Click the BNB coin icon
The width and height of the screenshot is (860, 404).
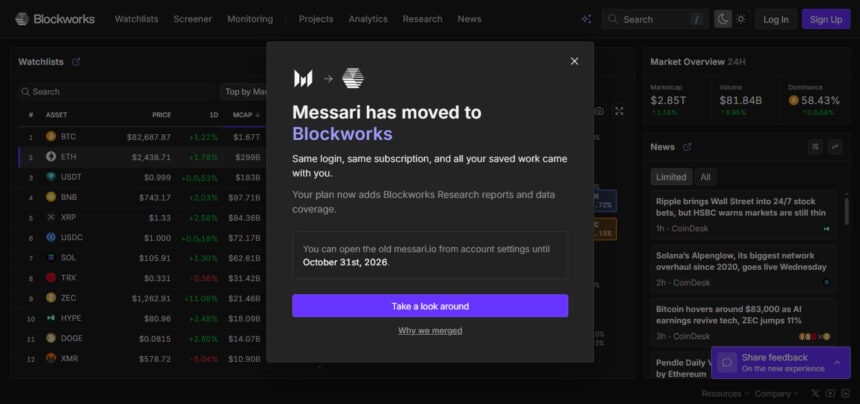(x=51, y=197)
